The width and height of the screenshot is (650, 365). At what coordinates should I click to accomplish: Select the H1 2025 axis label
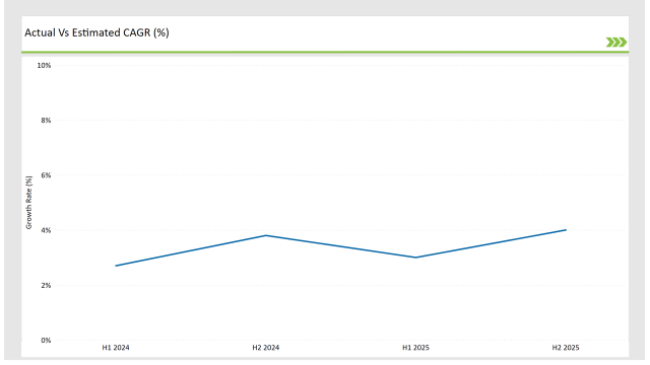[x=416, y=348]
